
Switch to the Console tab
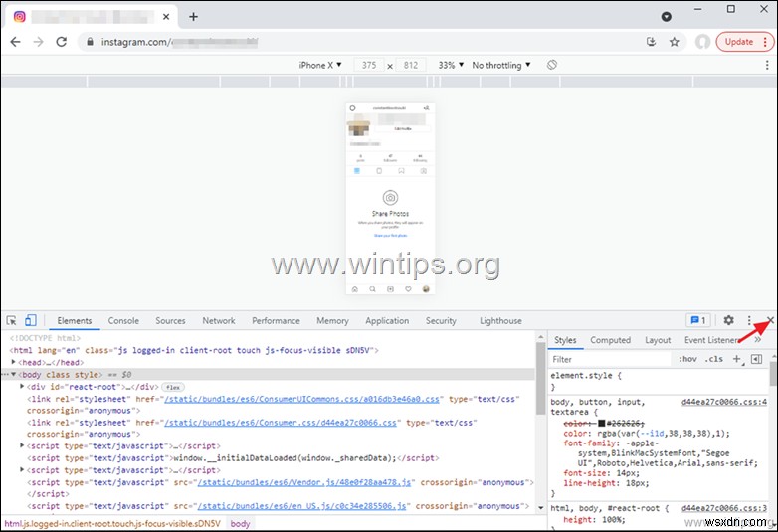123,321
